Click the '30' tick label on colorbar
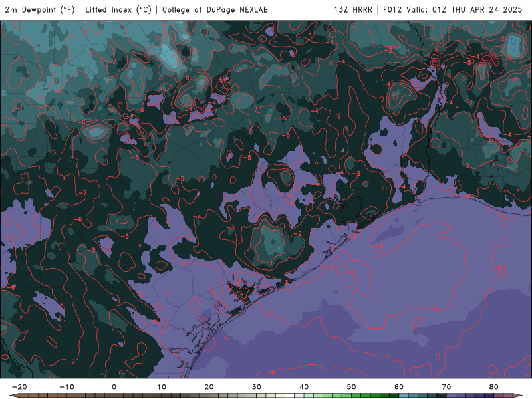The width and height of the screenshot is (532, 399). click(x=257, y=387)
